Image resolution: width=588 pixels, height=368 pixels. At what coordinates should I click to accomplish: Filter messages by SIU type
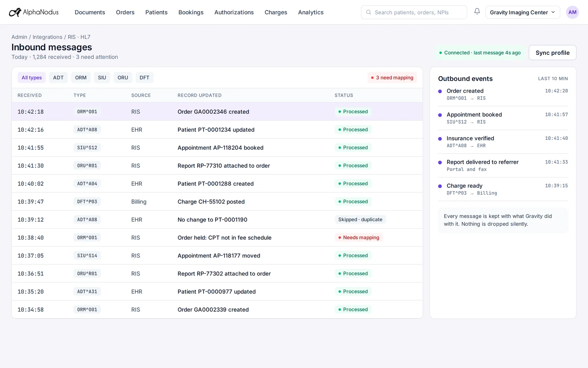102,78
